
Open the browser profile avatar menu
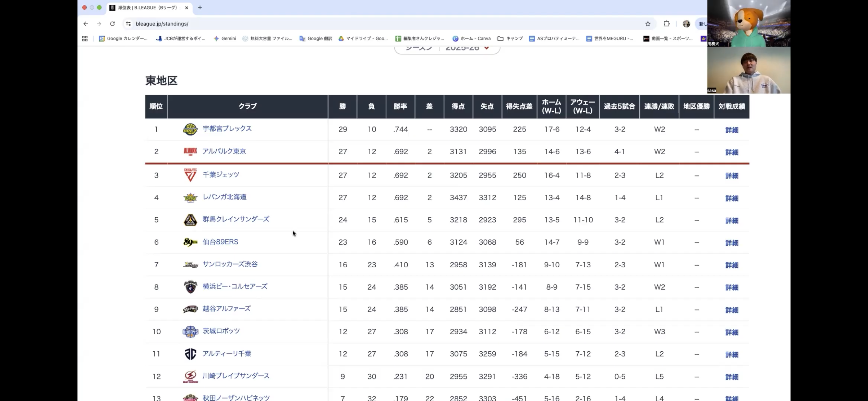(x=686, y=24)
